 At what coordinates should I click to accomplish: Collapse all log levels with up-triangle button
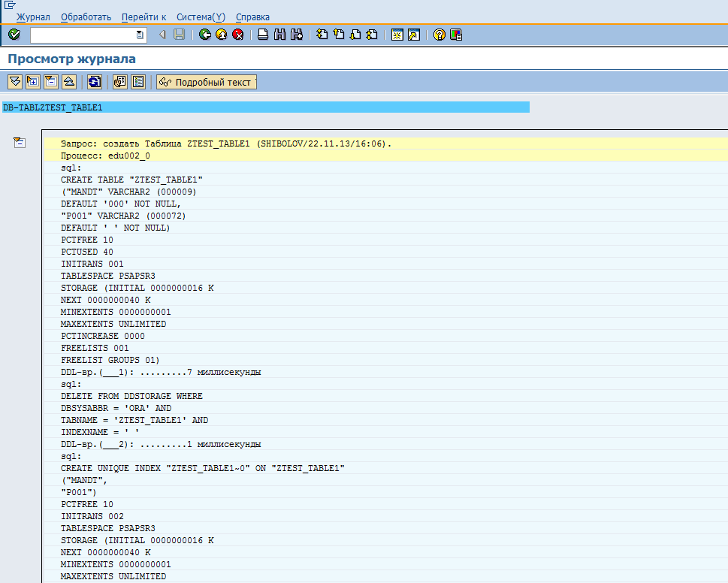68,82
